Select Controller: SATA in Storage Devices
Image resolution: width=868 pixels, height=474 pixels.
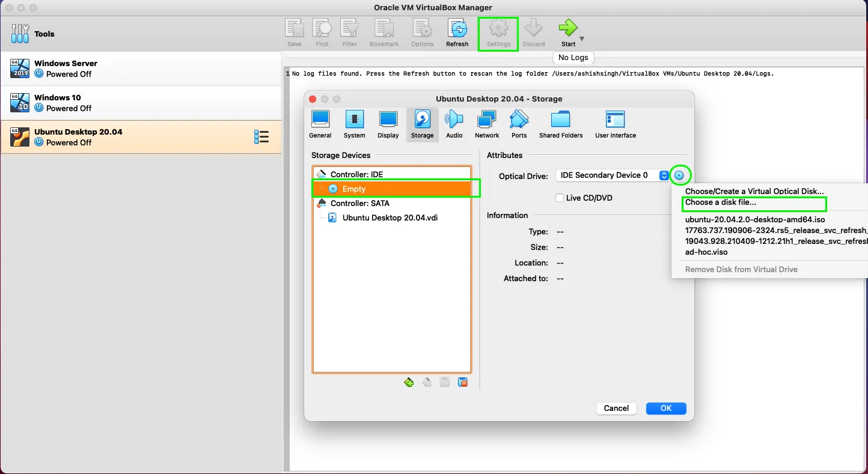pyautogui.click(x=392, y=203)
